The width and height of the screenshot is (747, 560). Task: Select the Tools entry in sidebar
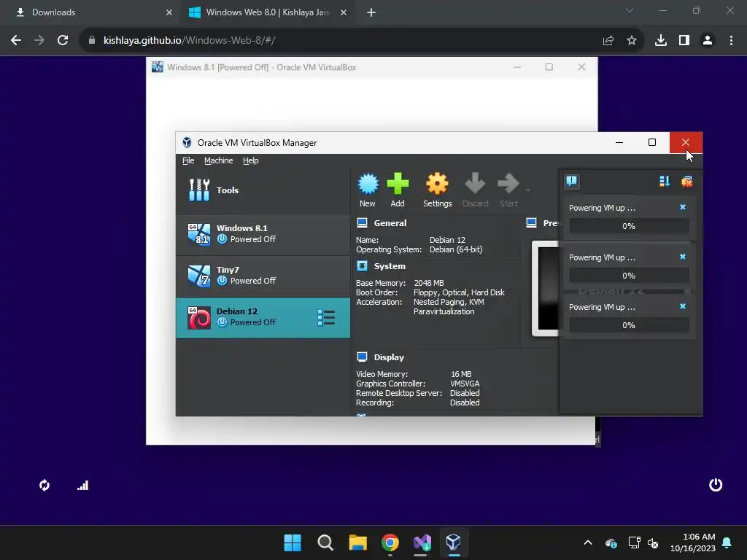click(x=263, y=190)
